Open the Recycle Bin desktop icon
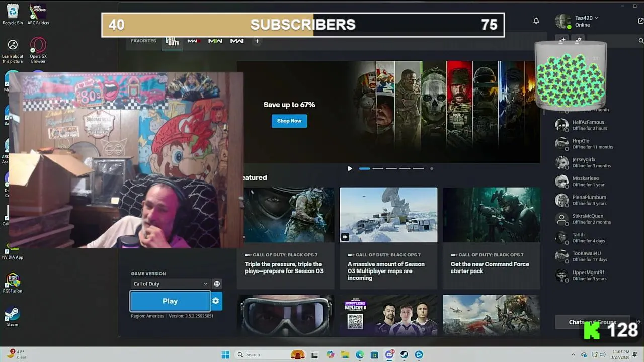 click(x=13, y=14)
